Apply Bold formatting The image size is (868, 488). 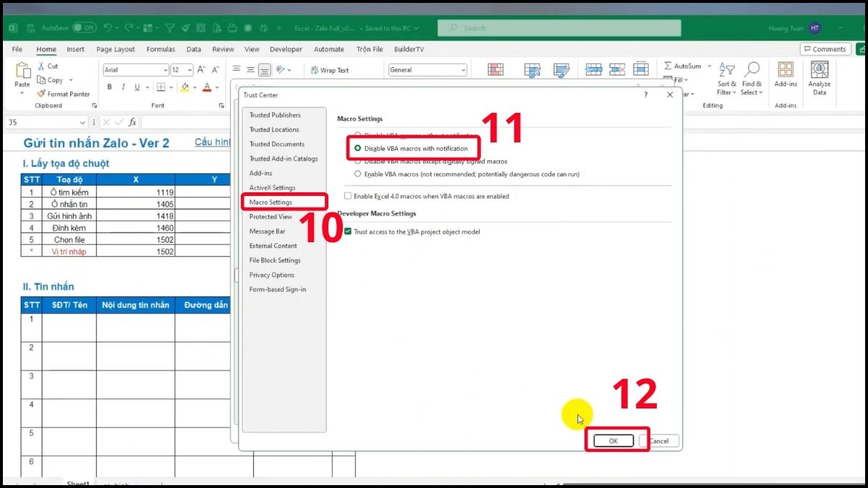tap(110, 87)
